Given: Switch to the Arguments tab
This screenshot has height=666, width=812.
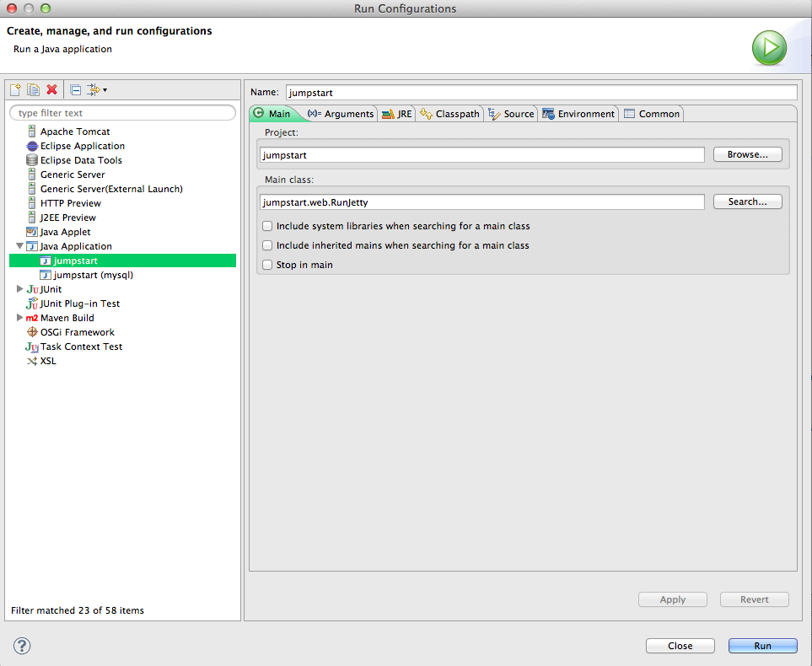Looking at the screenshot, I should (341, 114).
